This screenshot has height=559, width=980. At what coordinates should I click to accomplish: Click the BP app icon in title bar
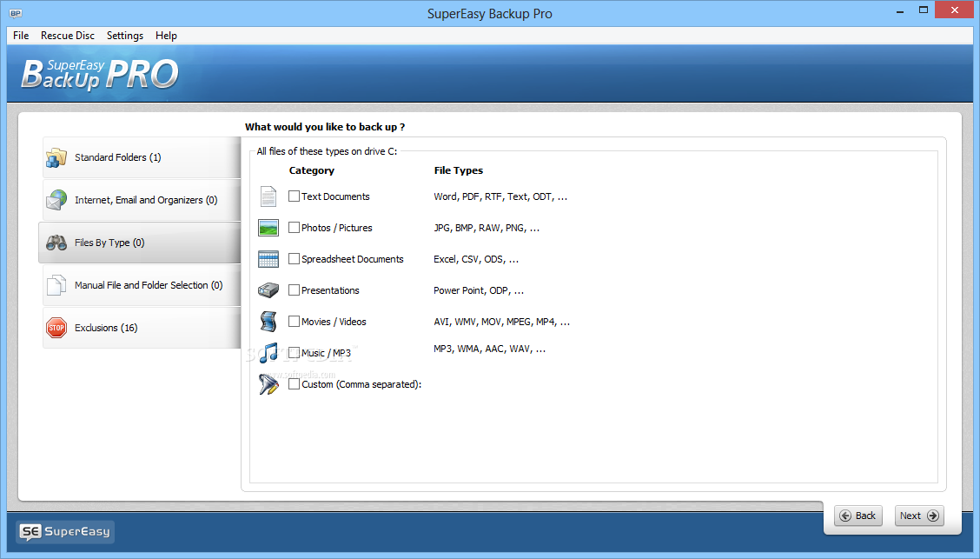coord(16,13)
